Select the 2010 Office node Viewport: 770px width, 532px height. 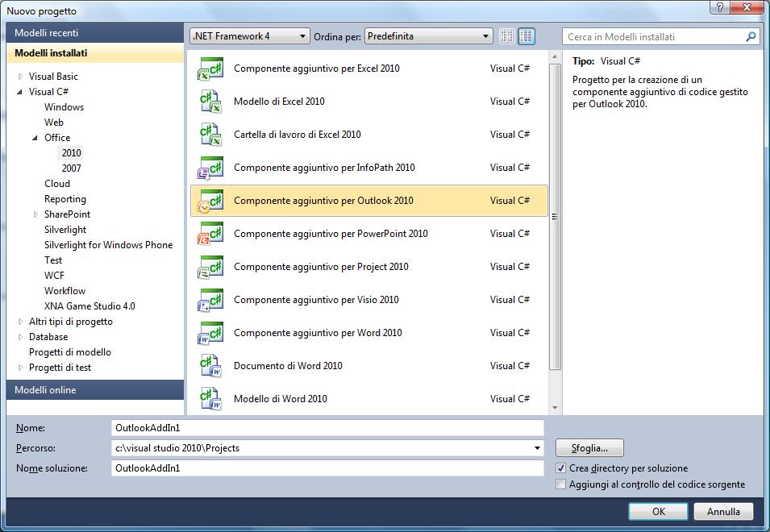pos(71,153)
